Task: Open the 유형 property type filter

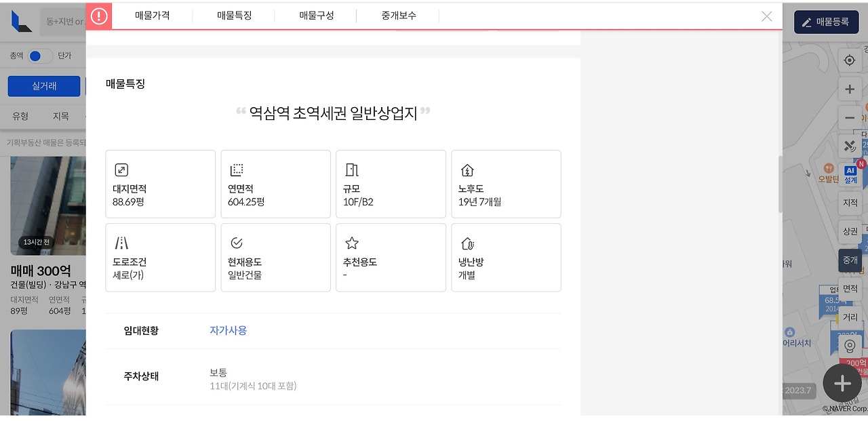Action: pyautogui.click(x=20, y=117)
